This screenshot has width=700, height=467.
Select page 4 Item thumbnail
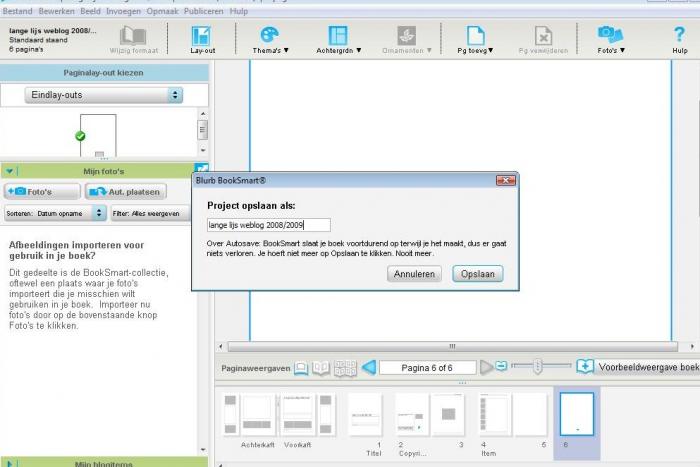[x=495, y=415]
